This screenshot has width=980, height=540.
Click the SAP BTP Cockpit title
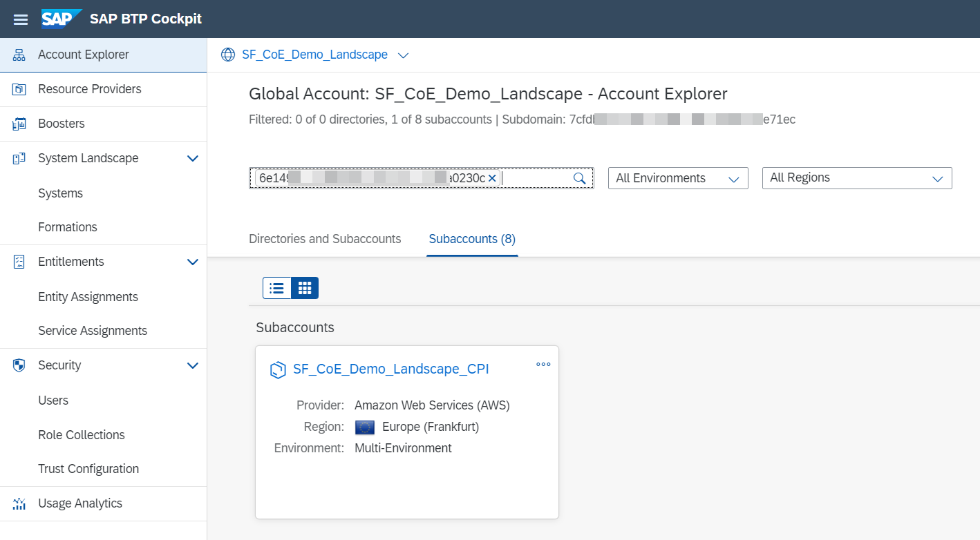pos(146,19)
